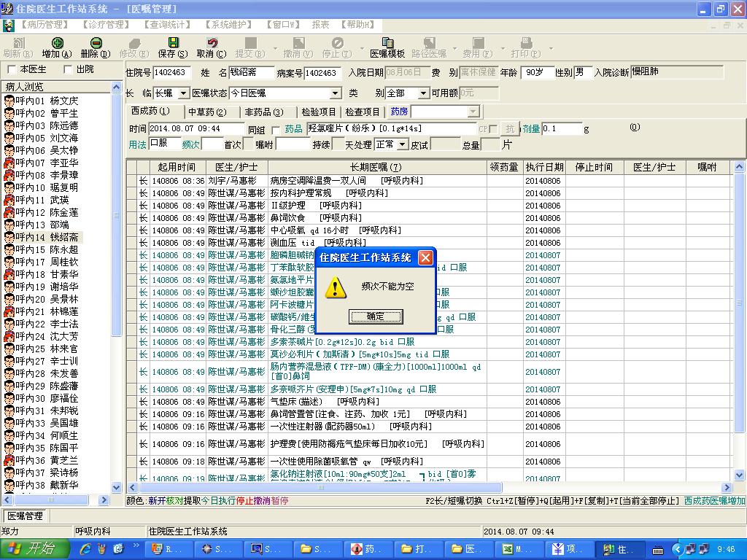Select patient 呼内15 陈永超

47,249
